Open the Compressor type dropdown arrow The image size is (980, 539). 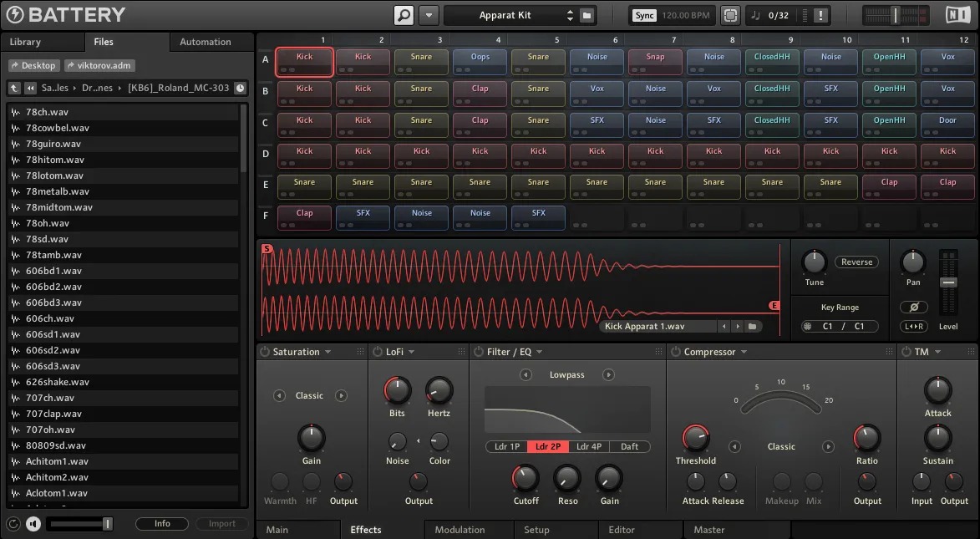coord(743,352)
